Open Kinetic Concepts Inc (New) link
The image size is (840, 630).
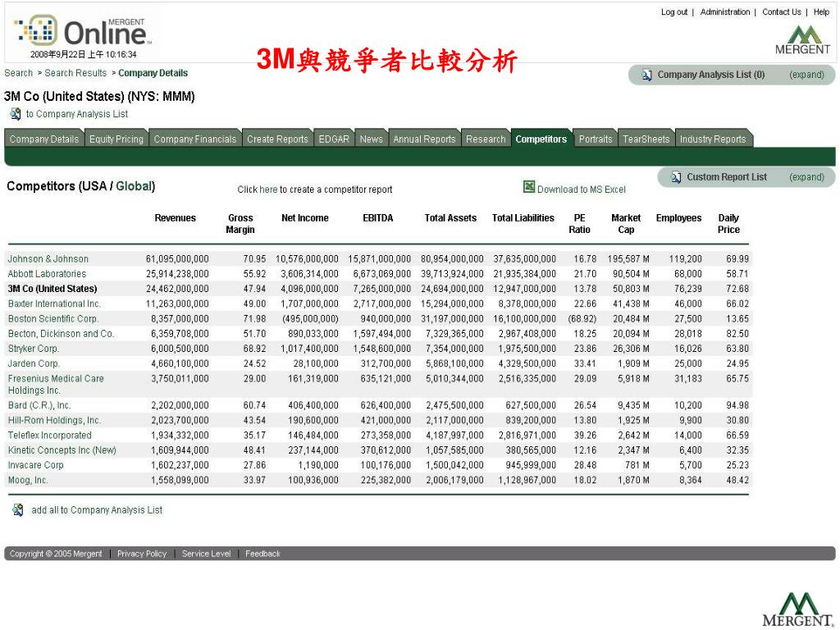click(x=62, y=450)
